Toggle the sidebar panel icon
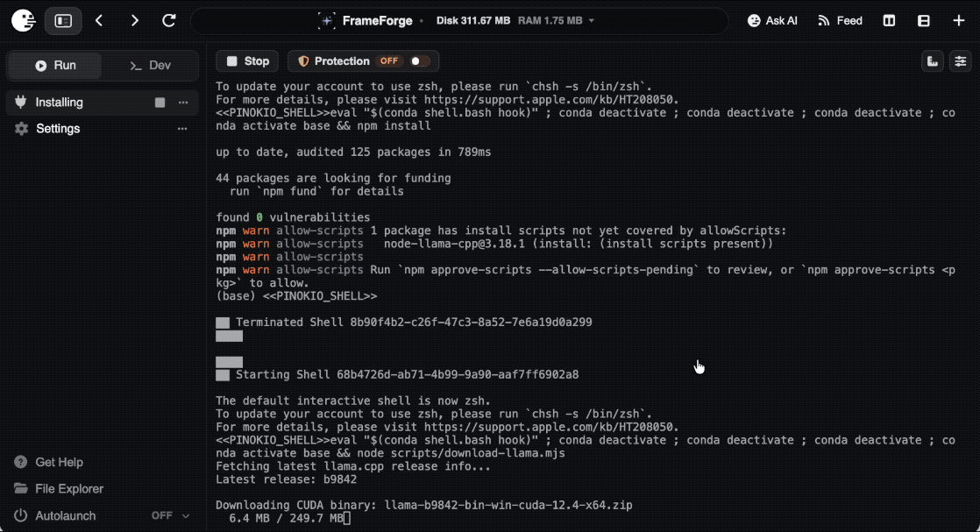Viewport: 980px width, 532px height. click(x=63, y=21)
